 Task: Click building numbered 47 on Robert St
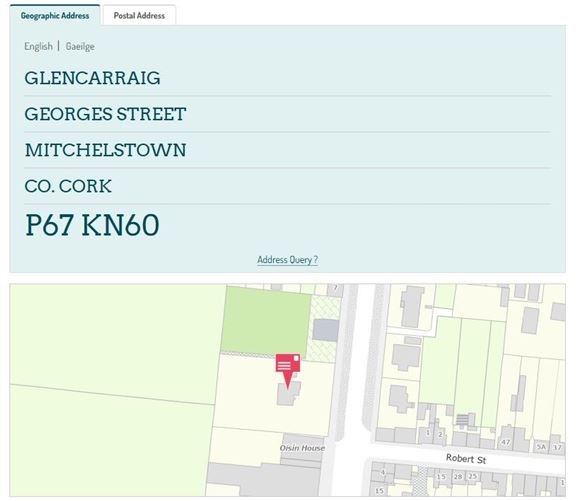click(x=506, y=442)
